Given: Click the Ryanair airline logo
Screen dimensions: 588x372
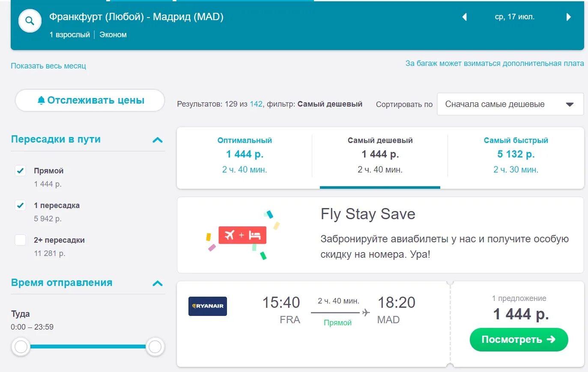Looking at the screenshot, I should (208, 306).
